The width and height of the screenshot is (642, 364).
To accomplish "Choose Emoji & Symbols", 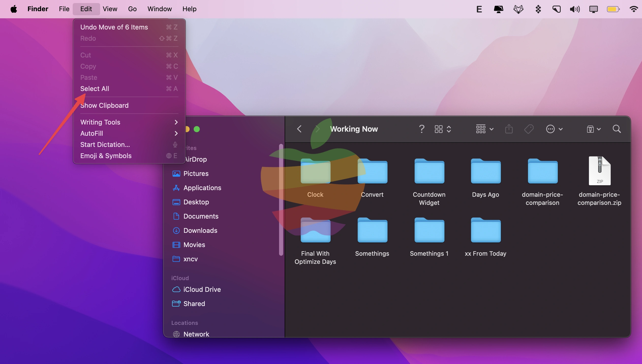I will pos(129,156).
